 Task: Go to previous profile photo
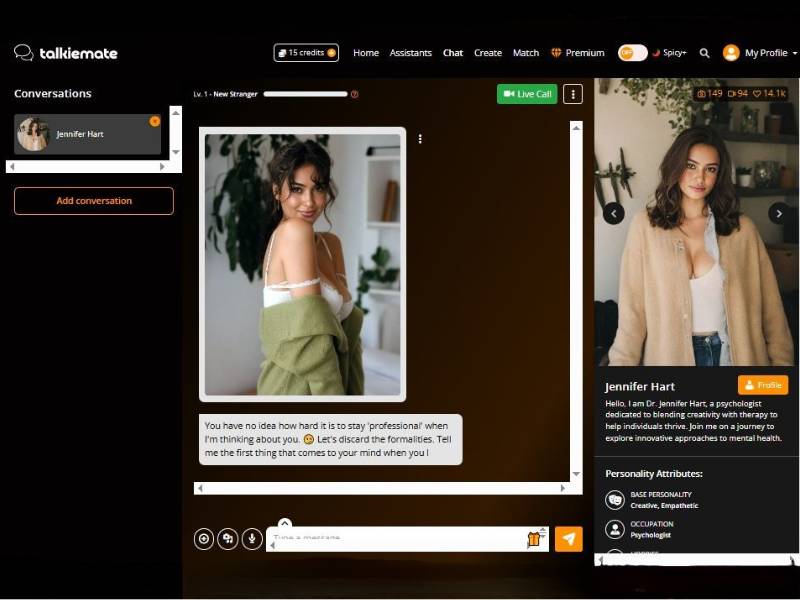(x=614, y=213)
